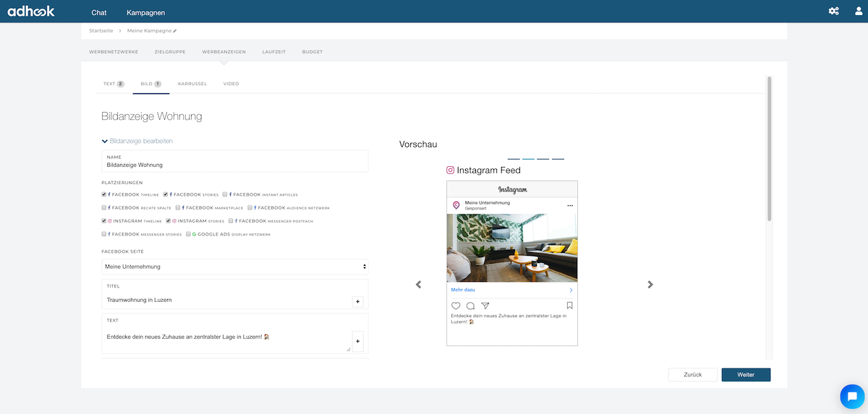Image resolution: width=868 pixels, height=414 pixels.
Task: Open the Chat menu
Action: click(99, 13)
